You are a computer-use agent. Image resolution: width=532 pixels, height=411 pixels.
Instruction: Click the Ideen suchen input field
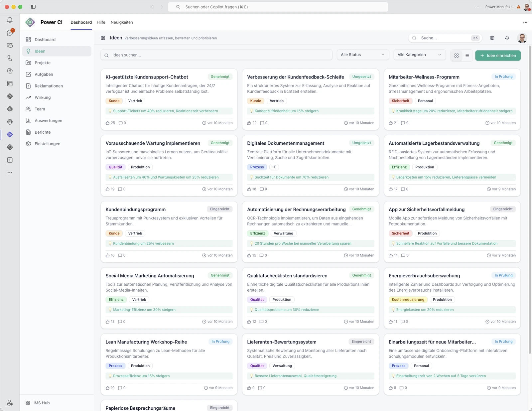pos(216,55)
